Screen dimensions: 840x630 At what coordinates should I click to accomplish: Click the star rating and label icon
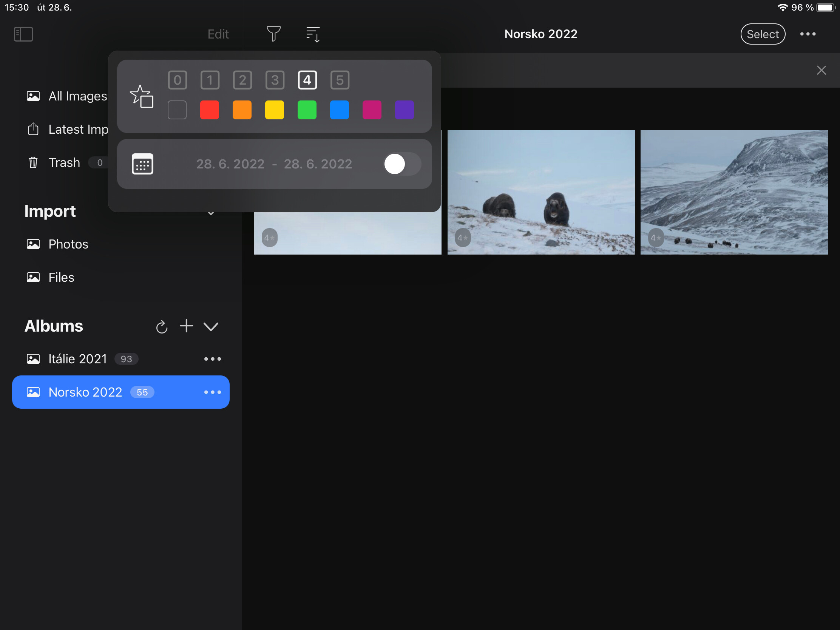[x=142, y=96]
